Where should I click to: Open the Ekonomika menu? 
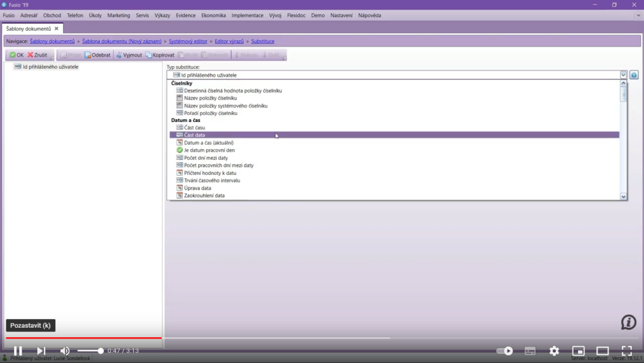[214, 15]
